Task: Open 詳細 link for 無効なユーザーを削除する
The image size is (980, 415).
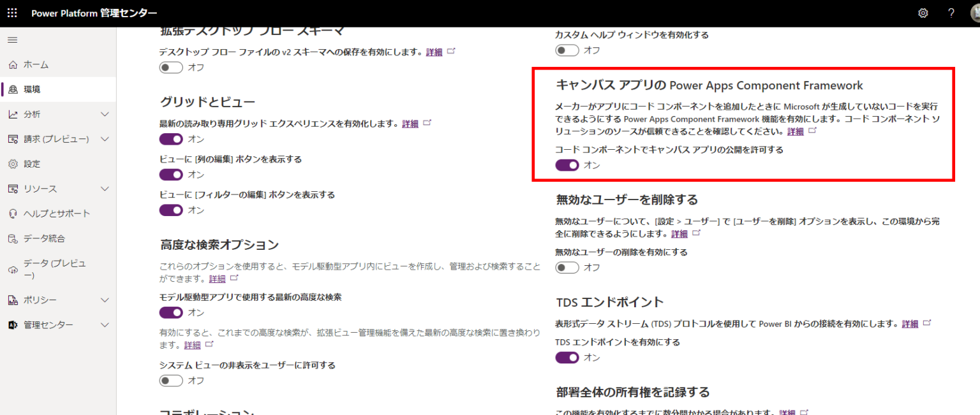Action: pos(679,234)
